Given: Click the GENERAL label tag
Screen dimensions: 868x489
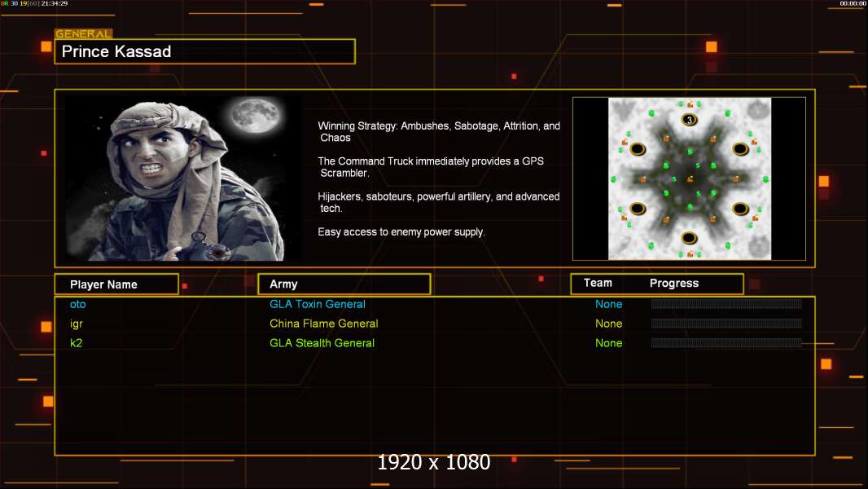Looking at the screenshot, I should tap(84, 33).
